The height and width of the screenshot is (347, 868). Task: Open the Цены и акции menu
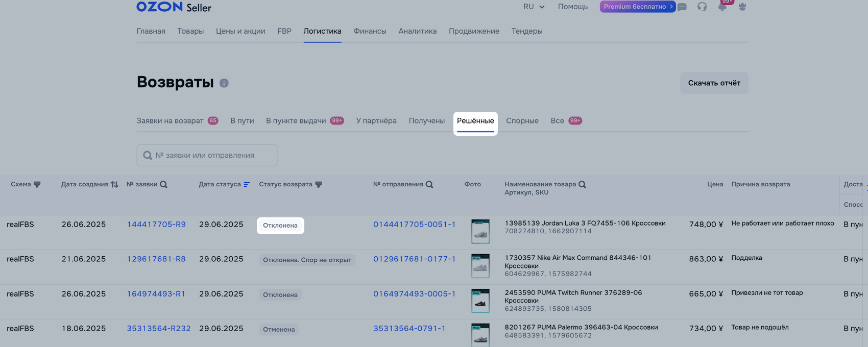point(240,31)
